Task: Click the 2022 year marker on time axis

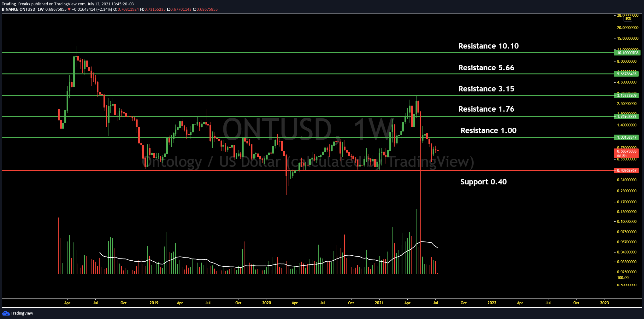Action: (x=492, y=303)
